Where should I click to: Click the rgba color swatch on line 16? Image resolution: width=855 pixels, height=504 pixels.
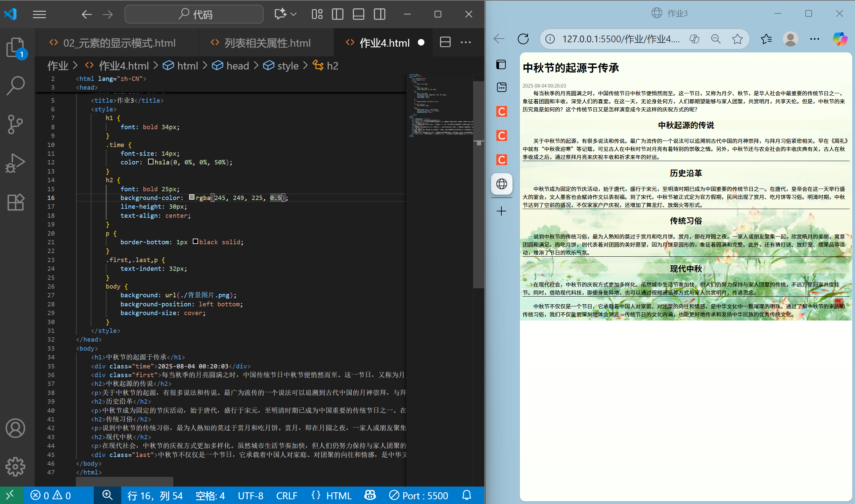[x=192, y=197]
